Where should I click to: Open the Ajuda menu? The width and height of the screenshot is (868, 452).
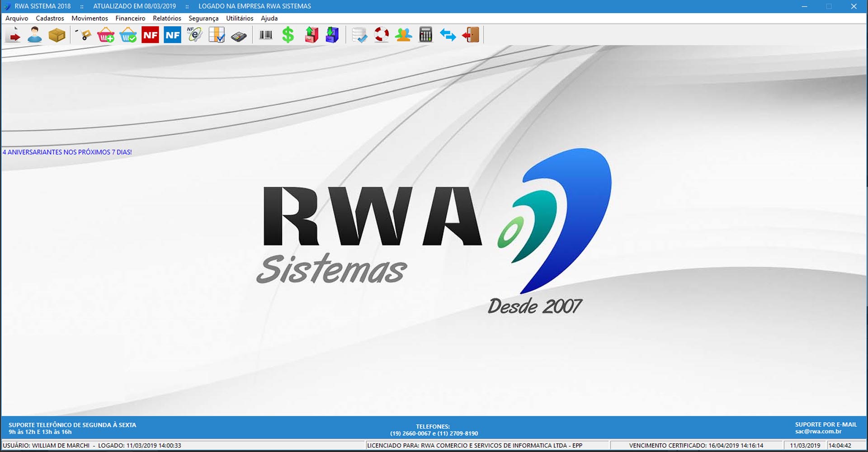click(269, 19)
